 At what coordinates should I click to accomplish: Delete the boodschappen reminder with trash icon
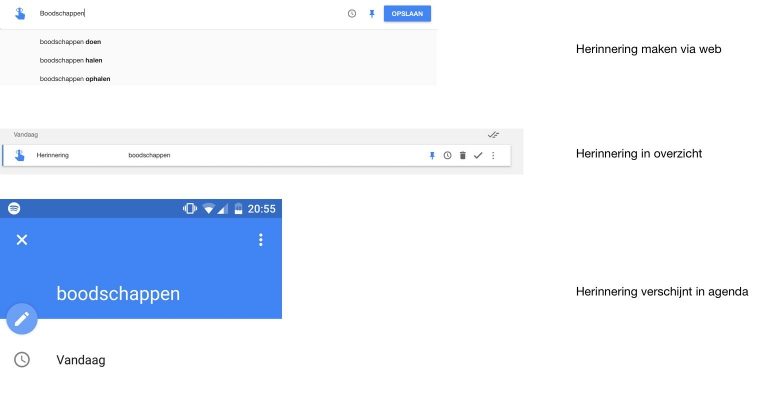point(463,156)
